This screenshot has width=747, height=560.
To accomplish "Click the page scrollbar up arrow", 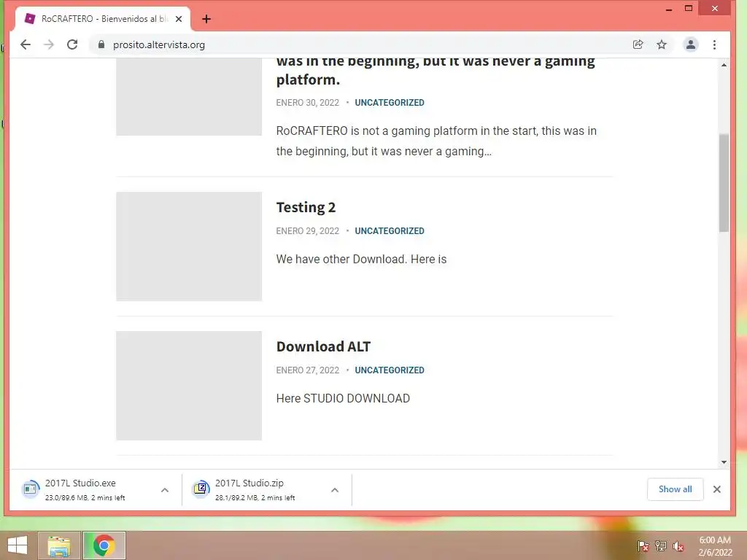I will point(724,65).
